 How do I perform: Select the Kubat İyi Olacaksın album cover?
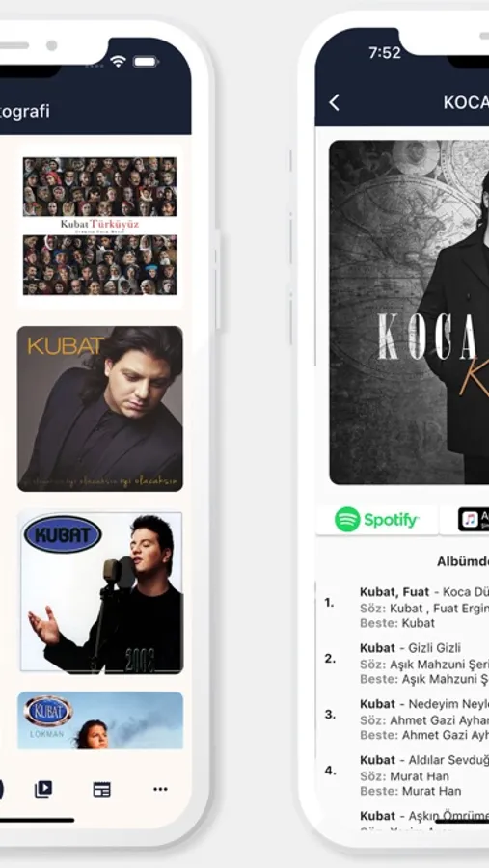click(x=99, y=409)
